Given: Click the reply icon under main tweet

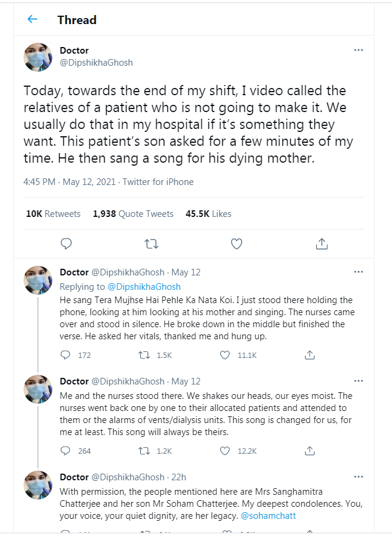Looking at the screenshot, I should coord(67,243).
